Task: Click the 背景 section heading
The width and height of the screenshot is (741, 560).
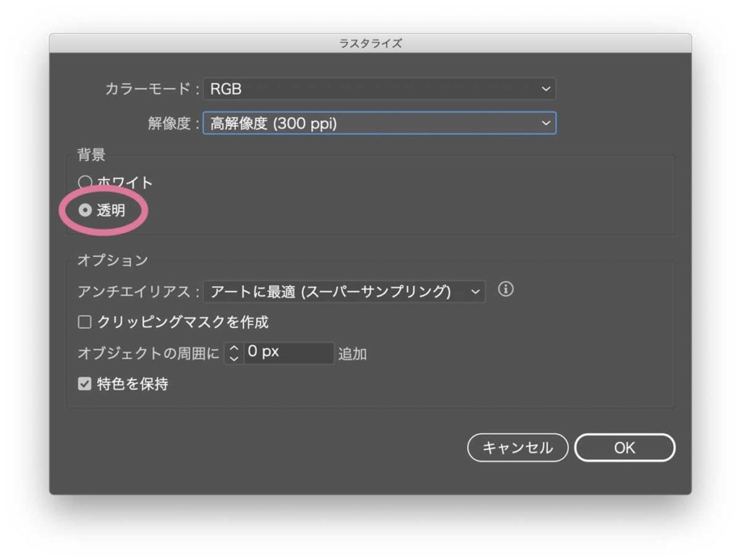Action: click(x=91, y=155)
